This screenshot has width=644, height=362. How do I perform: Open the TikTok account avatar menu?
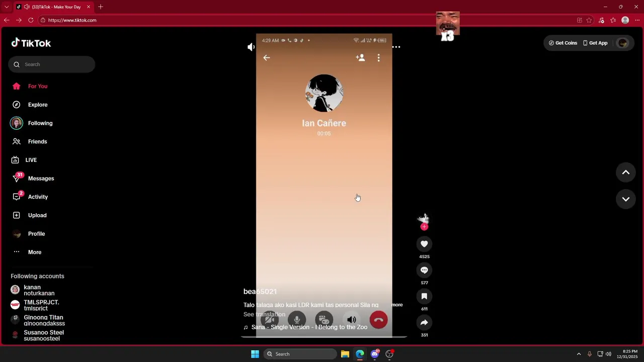click(x=623, y=43)
